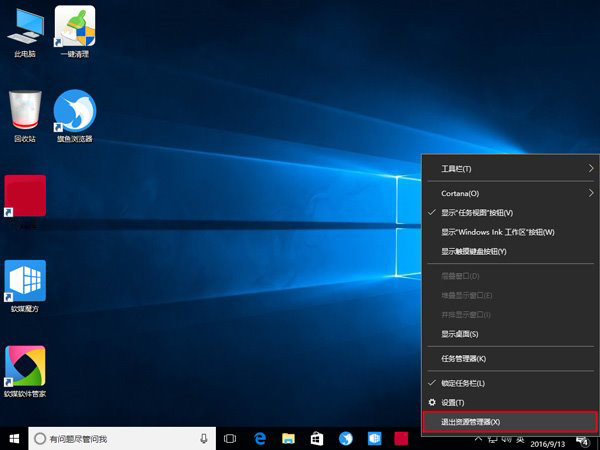Click the 2016/9/13 taskbar date

(547, 444)
